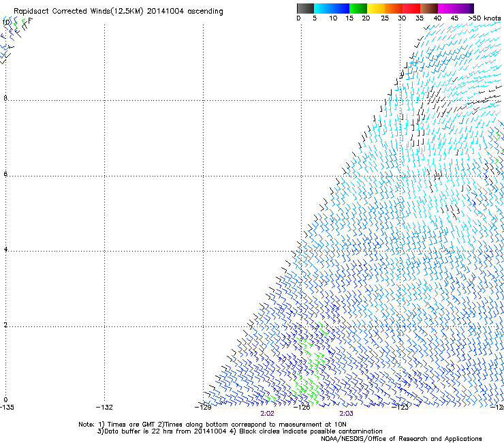Click the longitude '-126' axis label

302,408
